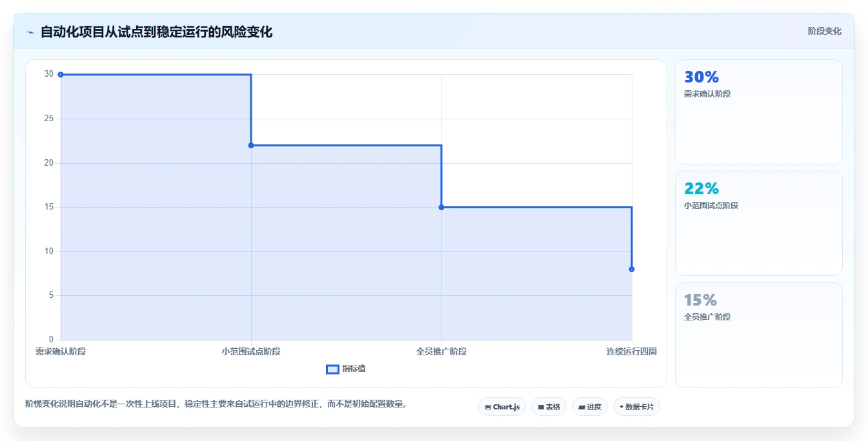Select the 30% 需求确认阶段 card
This screenshot has height=441, width=868.
[x=758, y=112]
